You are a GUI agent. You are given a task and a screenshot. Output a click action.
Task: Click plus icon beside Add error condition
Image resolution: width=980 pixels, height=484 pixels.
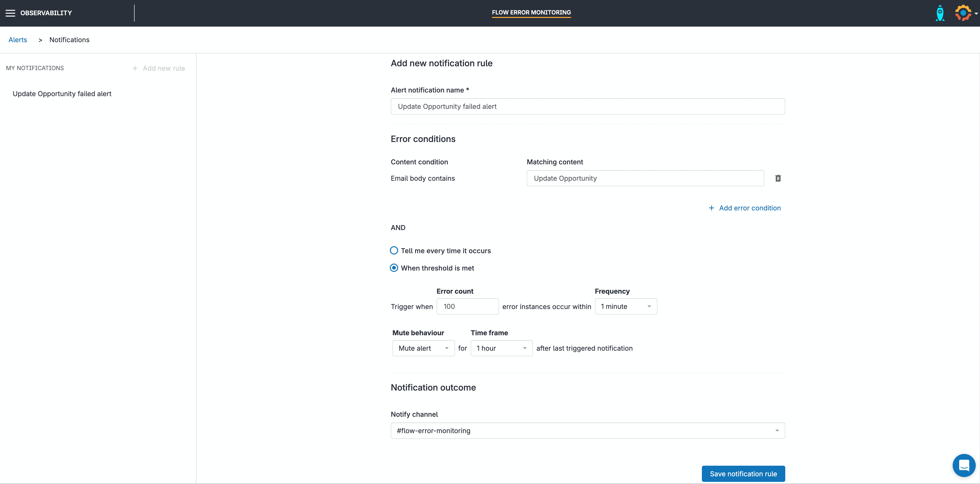point(711,208)
